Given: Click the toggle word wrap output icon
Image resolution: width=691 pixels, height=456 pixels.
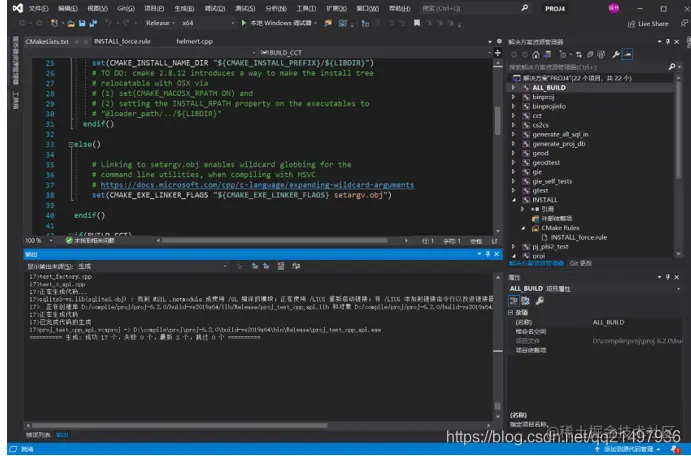Looking at the screenshot, I should (x=296, y=266).
